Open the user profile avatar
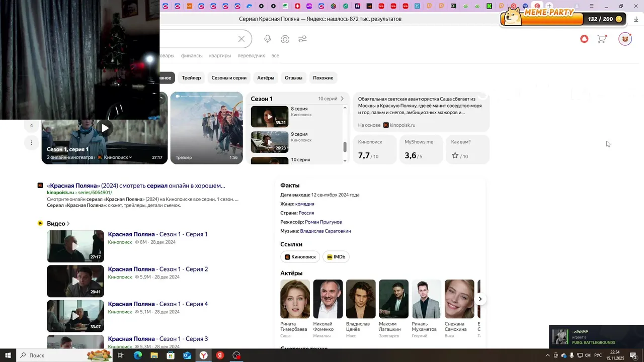Screen dimensions: 644x362 click(625, 39)
